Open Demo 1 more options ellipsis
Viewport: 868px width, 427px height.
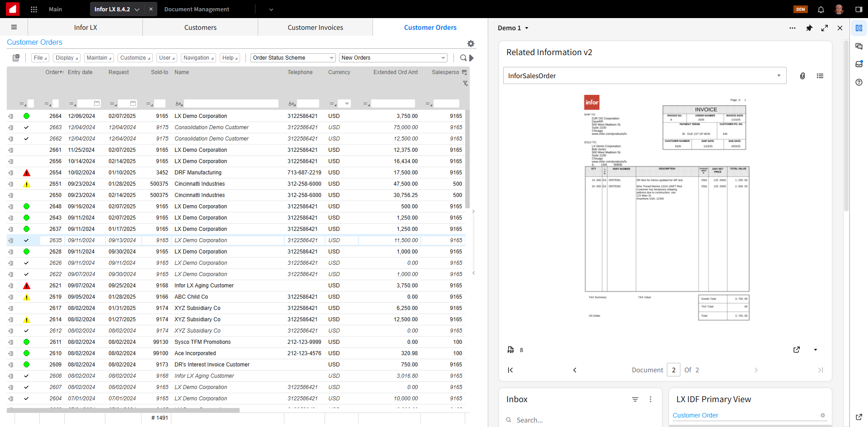pyautogui.click(x=793, y=28)
